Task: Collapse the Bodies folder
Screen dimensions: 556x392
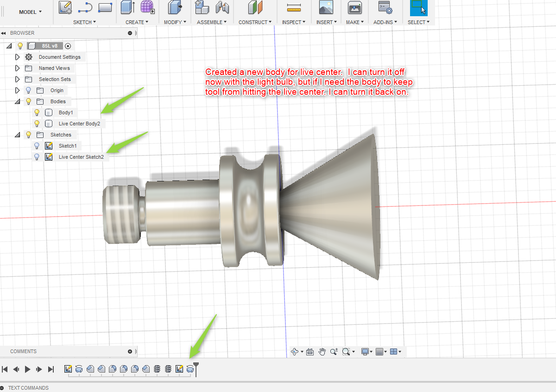Action: 18,101
